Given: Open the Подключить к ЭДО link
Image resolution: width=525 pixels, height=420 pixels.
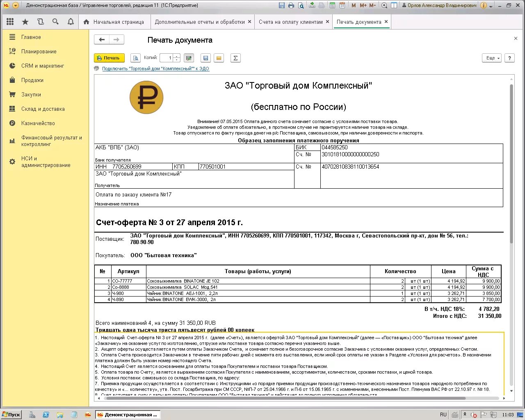Looking at the screenshot, I should (155, 68).
